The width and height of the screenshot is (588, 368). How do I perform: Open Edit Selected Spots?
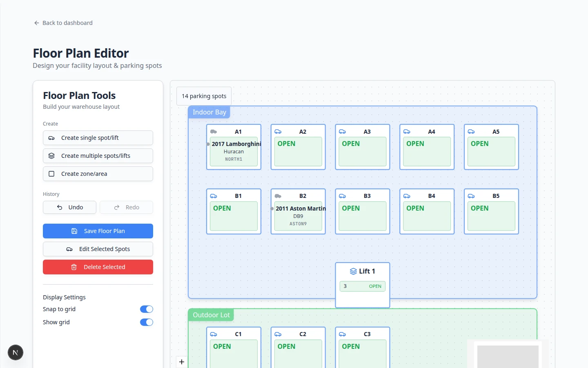tap(98, 249)
